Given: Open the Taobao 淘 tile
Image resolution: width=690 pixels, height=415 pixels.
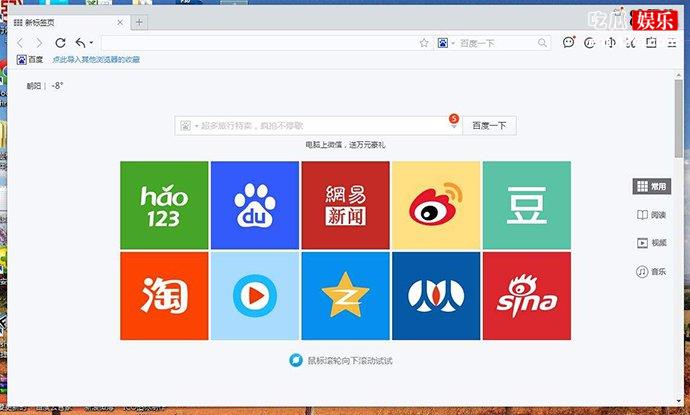Looking at the screenshot, I should pyautogui.click(x=164, y=296).
